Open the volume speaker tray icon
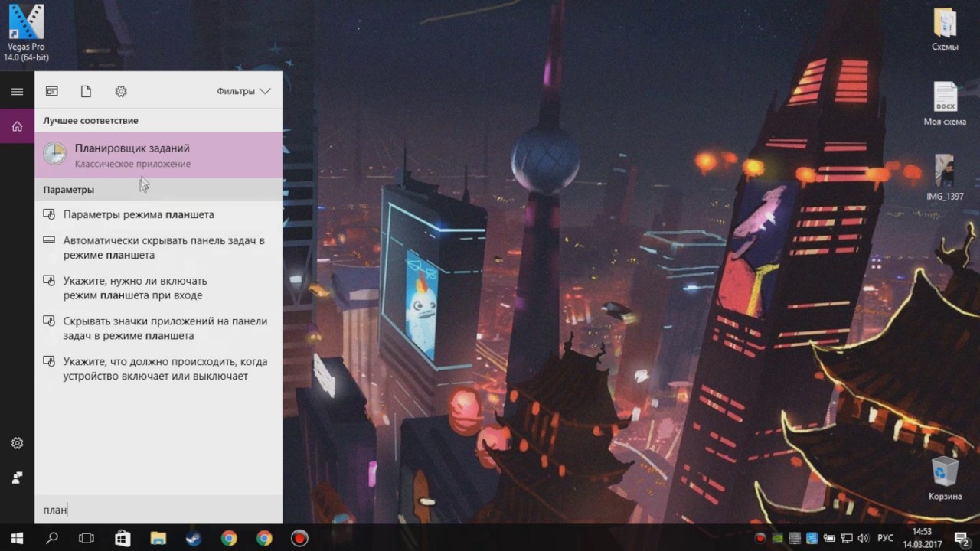This screenshot has height=551, width=980. [x=864, y=538]
